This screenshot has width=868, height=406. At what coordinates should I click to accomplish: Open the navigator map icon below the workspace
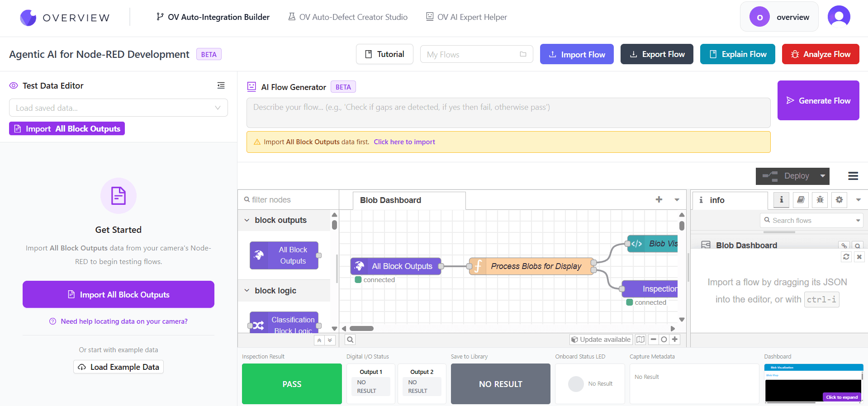coord(640,340)
